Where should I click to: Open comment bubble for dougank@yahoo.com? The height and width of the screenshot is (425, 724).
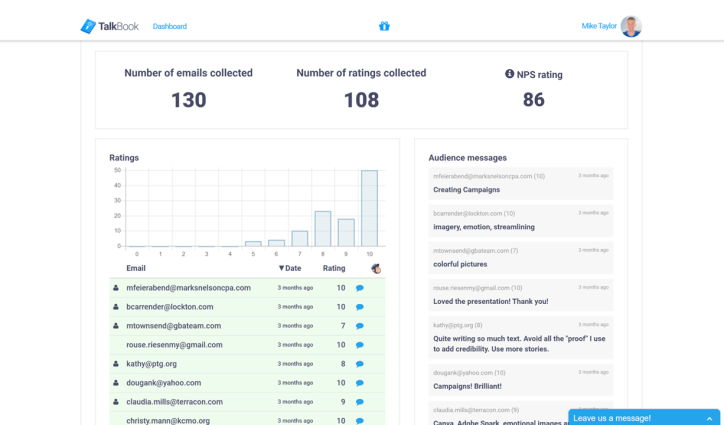tap(360, 383)
